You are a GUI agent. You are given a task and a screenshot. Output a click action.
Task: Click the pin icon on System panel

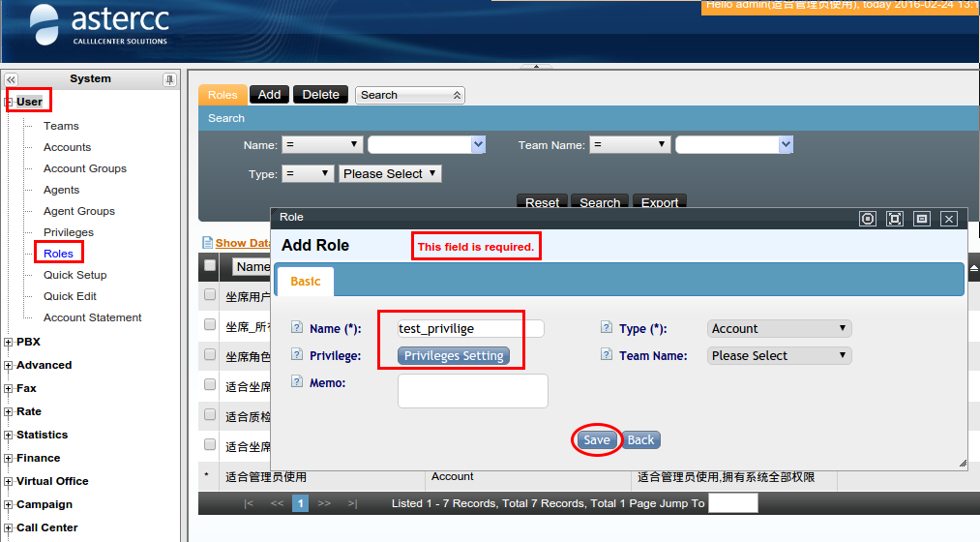coord(169,79)
